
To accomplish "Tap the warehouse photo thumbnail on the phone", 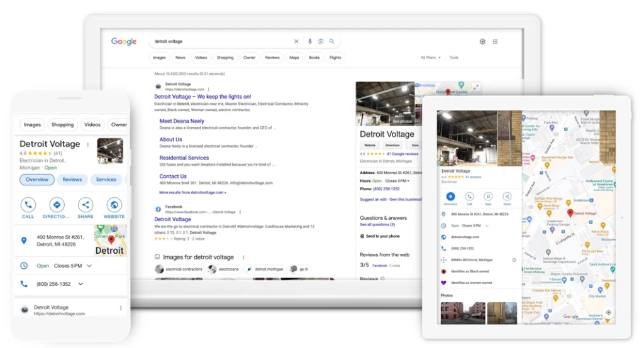I will point(109,151).
